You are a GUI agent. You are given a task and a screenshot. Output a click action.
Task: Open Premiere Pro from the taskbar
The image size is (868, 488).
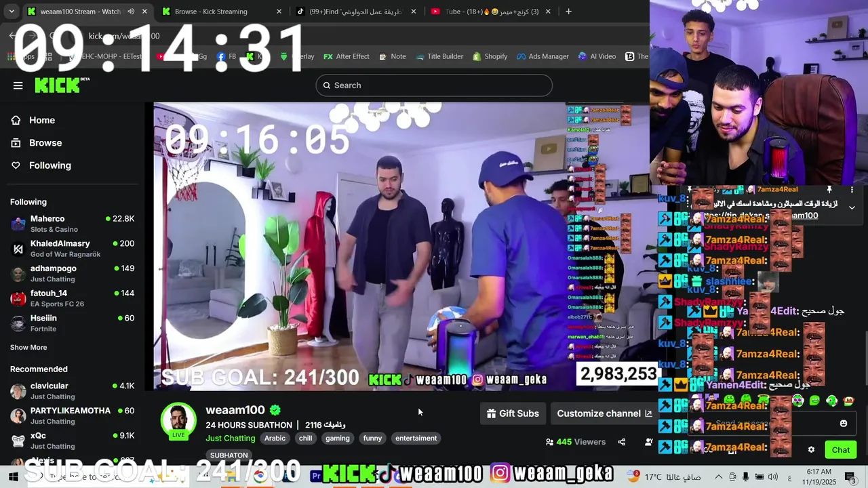tap(316, 476)
